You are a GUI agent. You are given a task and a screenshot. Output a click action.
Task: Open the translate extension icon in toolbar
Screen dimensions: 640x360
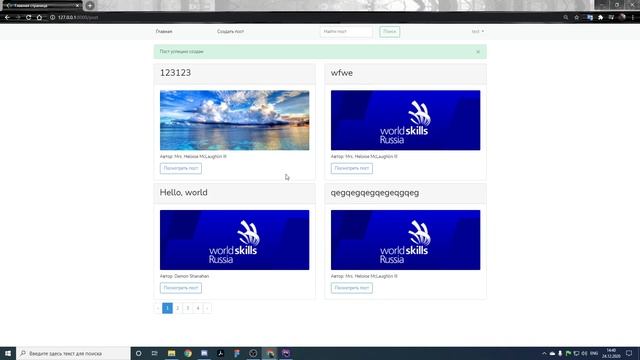[x=589, y=18]
